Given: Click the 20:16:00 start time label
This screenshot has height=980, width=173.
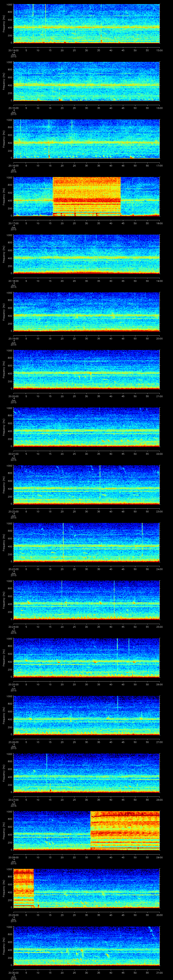Looking at the screenshot, I should [13, 166].
